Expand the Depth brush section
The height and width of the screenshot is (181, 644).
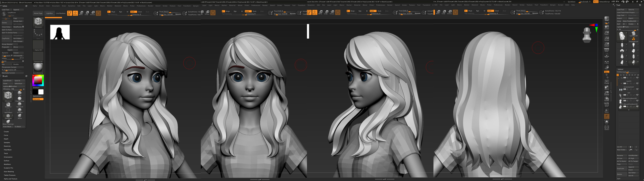6,139
